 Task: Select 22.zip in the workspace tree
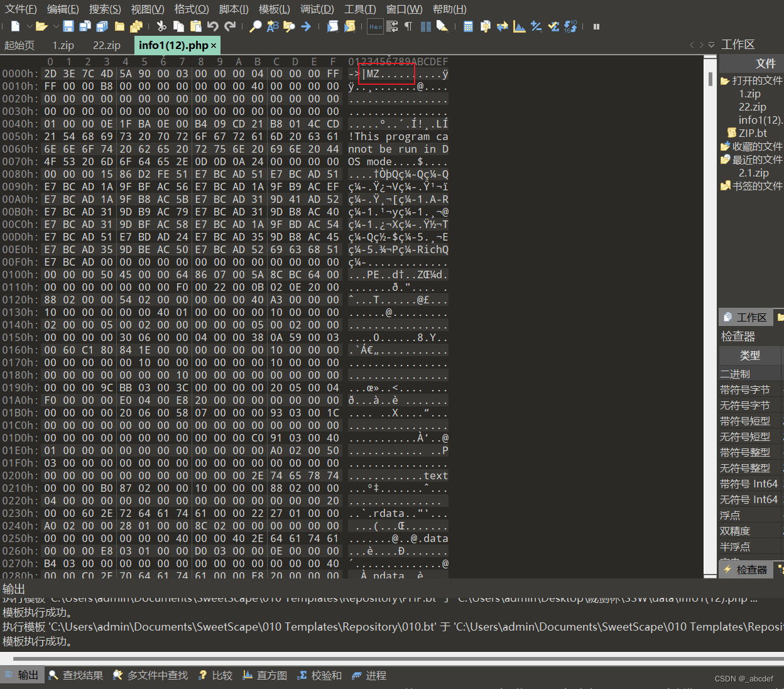[752, 107]
